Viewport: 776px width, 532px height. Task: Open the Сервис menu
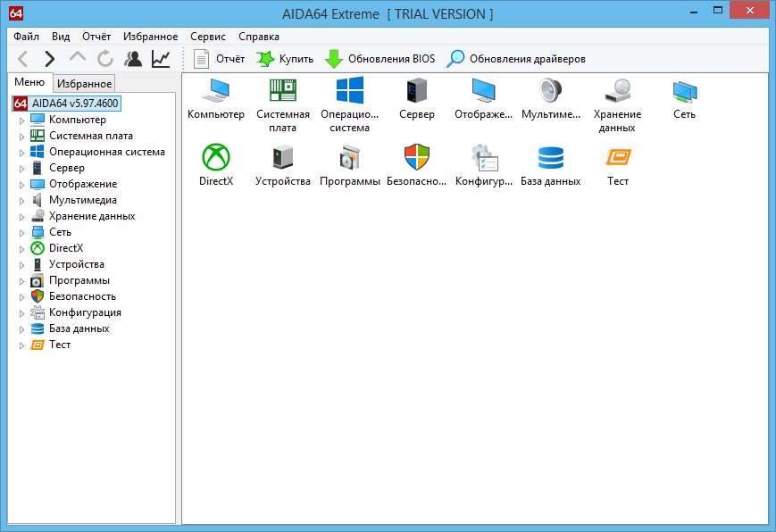tap(208, 37)
